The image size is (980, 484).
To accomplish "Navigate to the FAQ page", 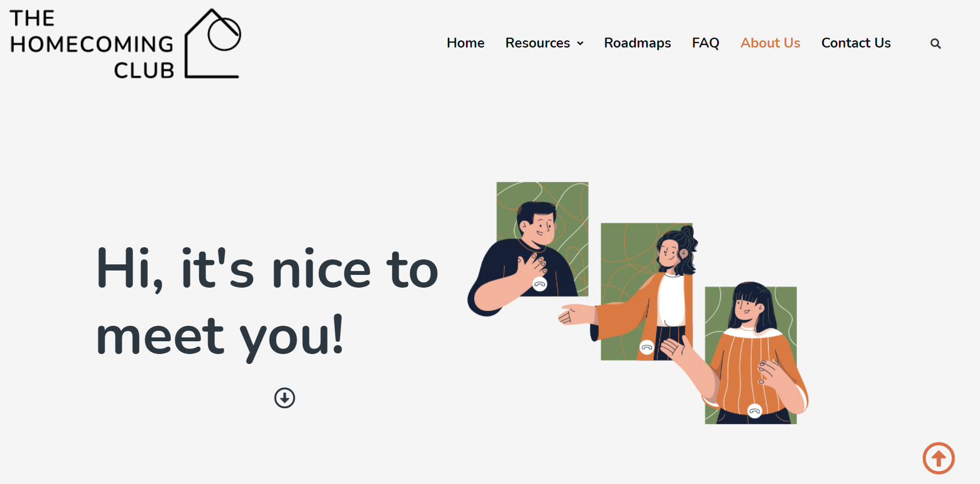I will (x=706, y=43).
